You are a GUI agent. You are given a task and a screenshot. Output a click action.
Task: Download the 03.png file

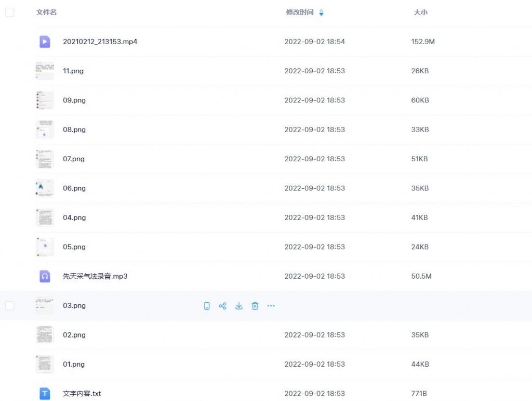coord(239,306)
